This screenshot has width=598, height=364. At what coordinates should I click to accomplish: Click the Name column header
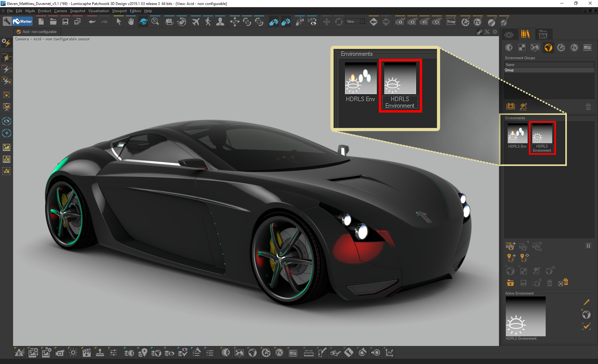[549, 65]
